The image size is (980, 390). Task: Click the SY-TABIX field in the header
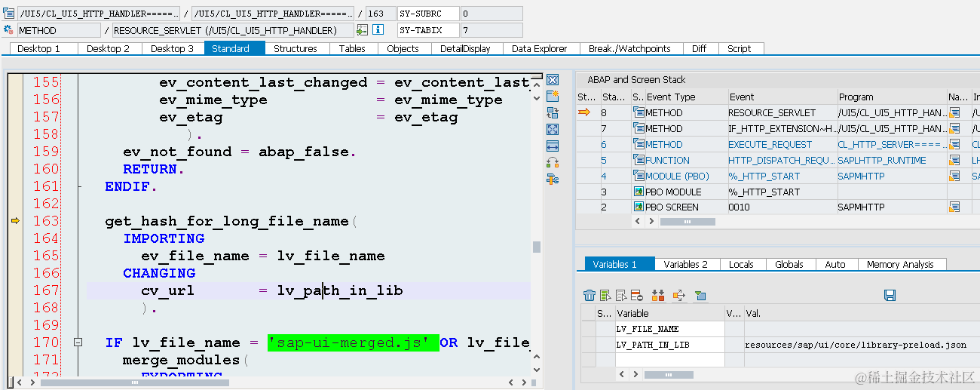427,30
